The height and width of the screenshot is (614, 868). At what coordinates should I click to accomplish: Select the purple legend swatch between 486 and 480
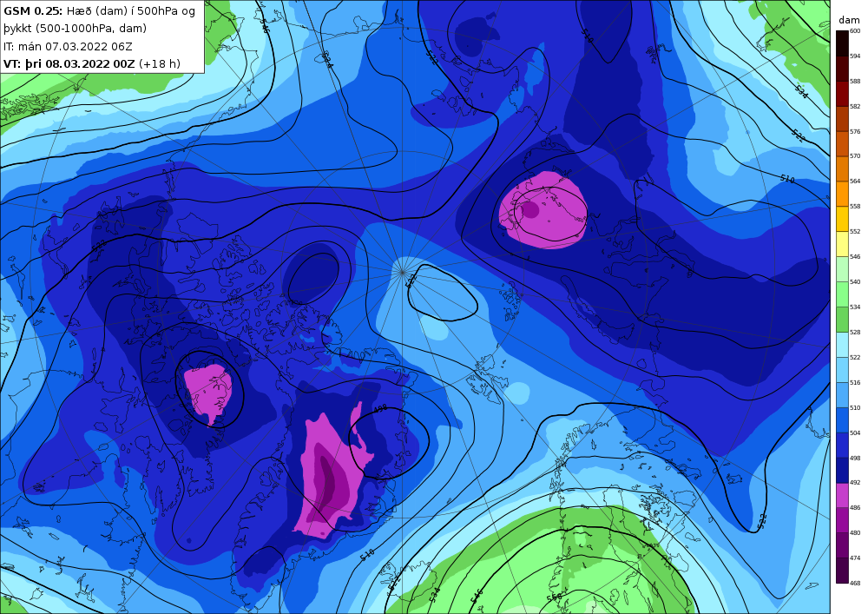tap(842, 520)
